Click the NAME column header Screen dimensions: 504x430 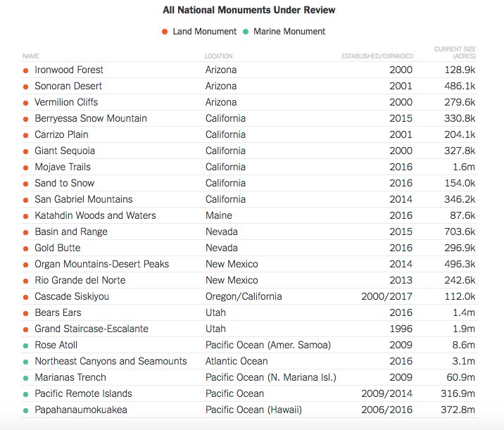click(31, 56)
